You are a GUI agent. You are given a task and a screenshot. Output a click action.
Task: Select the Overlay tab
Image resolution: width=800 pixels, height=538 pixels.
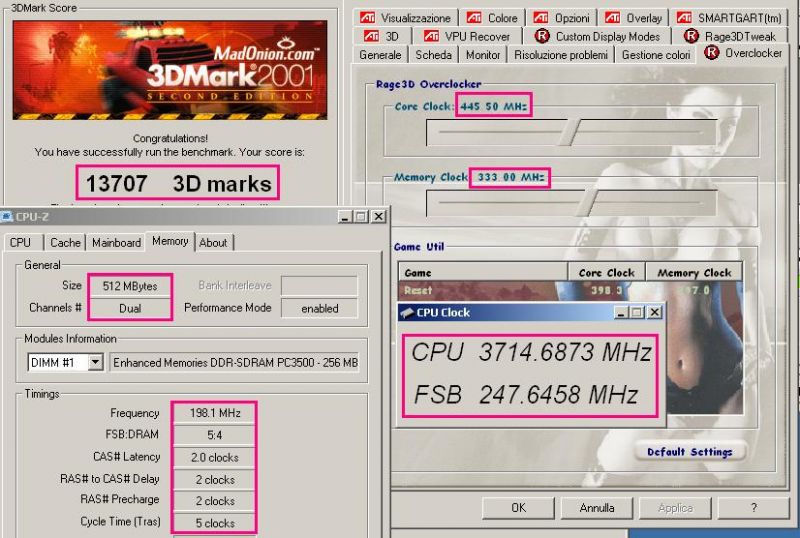pyautogui.click(x=633, y=18)
